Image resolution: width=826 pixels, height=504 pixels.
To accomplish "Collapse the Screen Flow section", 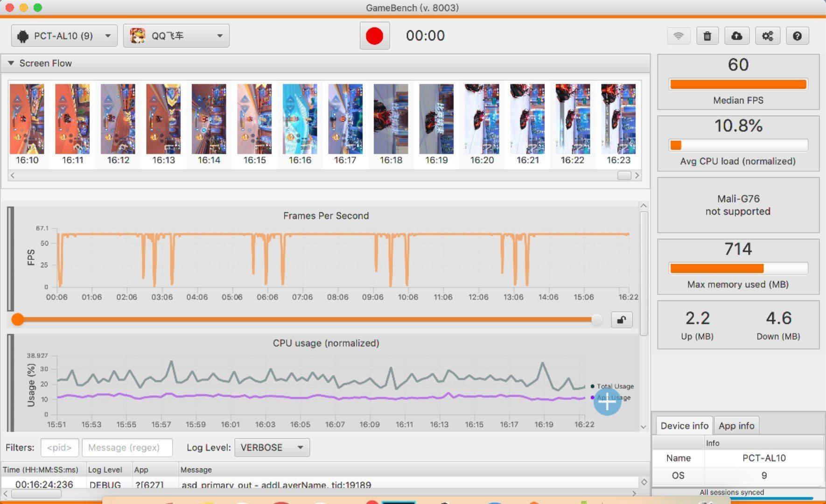I will click(11, 63).
